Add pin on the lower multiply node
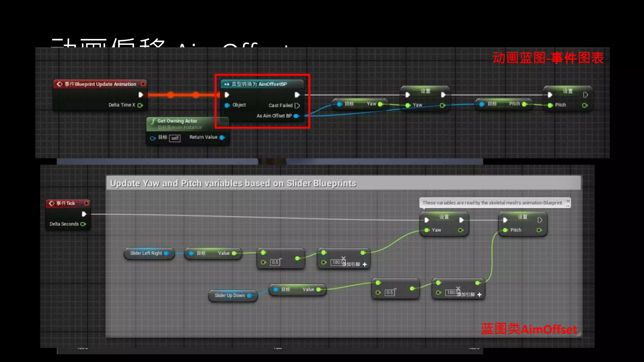This screenshot has height=362, width=644. [480, 295]
